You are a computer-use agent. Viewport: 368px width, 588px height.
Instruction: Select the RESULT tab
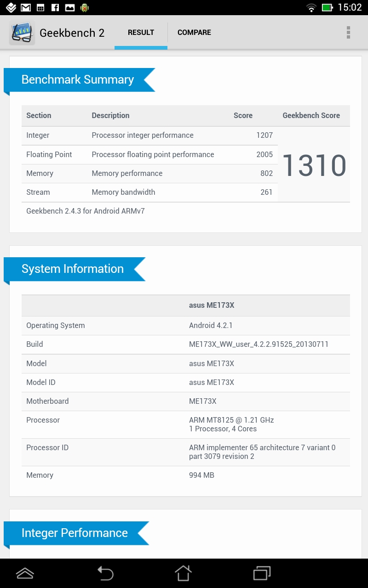pyautogui.click(x=141, y=33)
